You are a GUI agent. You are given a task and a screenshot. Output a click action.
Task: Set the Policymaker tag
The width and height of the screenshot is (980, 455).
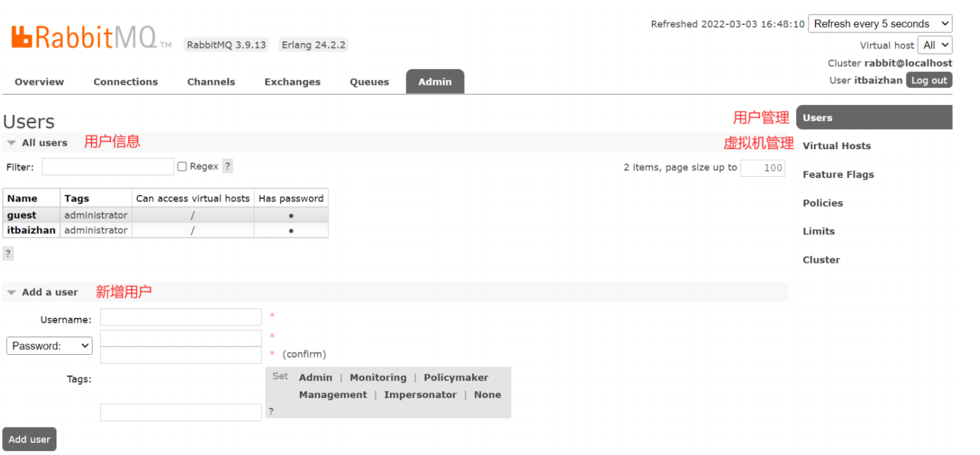pyautogui.click(x=456, y=378)
